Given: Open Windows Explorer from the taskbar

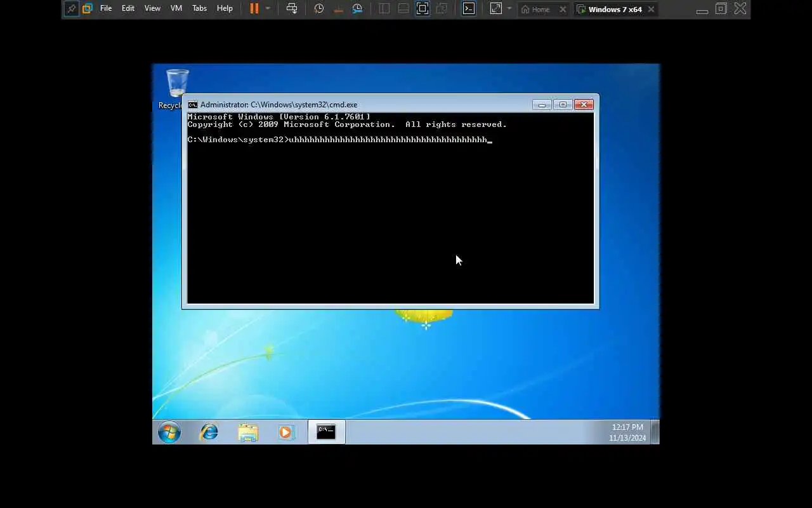Looking at the screenshot, I should pos(248,432).
